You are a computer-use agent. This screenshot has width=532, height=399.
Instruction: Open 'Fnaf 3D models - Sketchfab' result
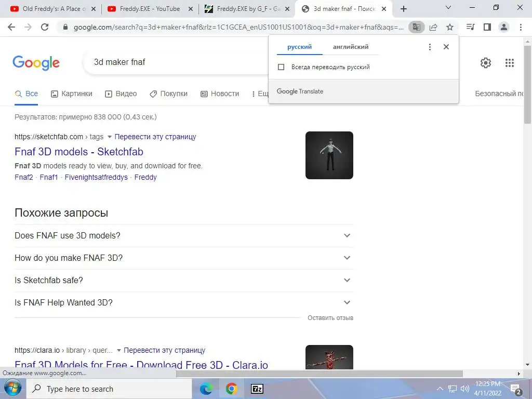coord(79,152)
